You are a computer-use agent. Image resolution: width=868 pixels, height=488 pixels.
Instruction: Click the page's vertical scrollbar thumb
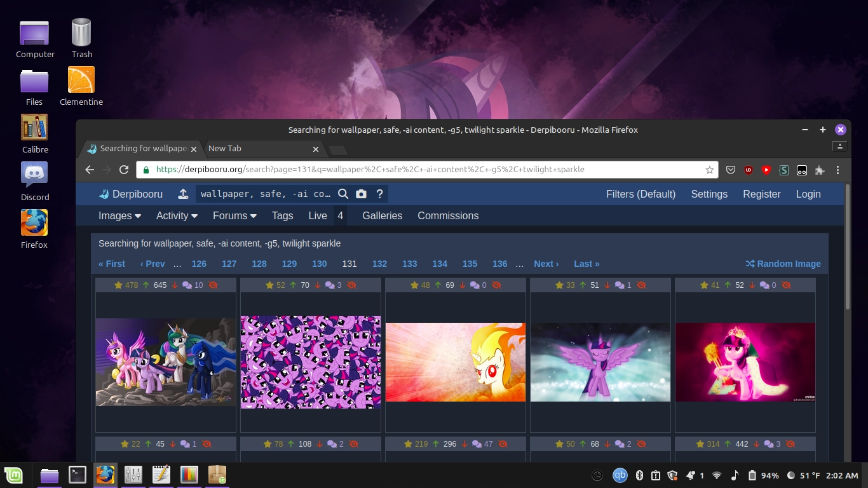pos(847,248)
